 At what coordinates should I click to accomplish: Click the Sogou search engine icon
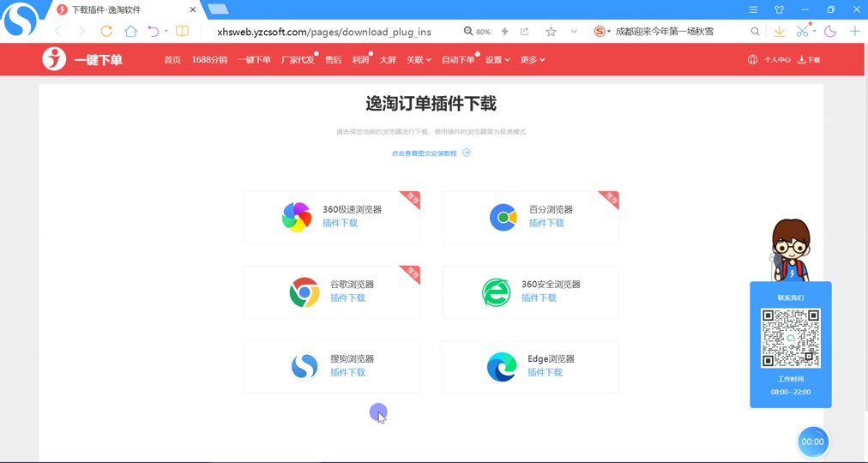coord(600,32)
